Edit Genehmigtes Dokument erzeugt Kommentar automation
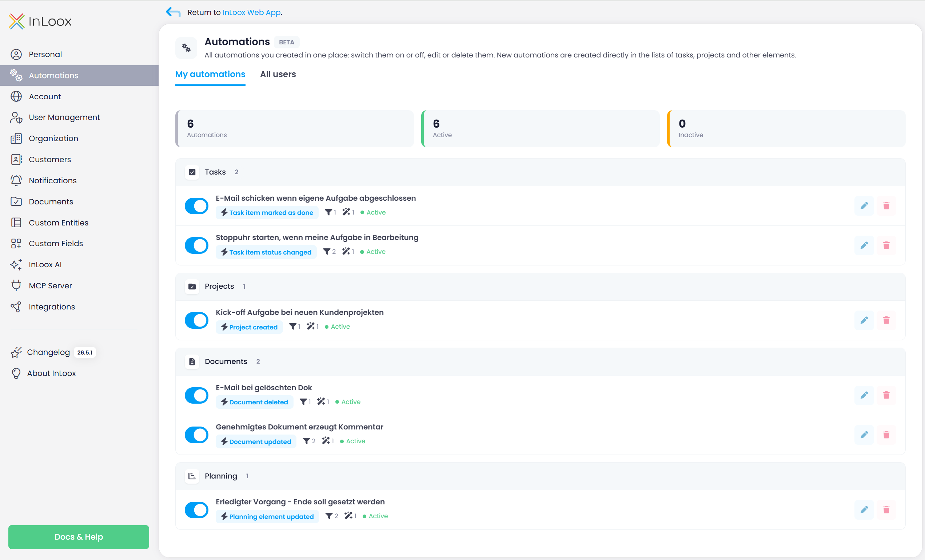925x560 pixels. (x=864, y=435)
